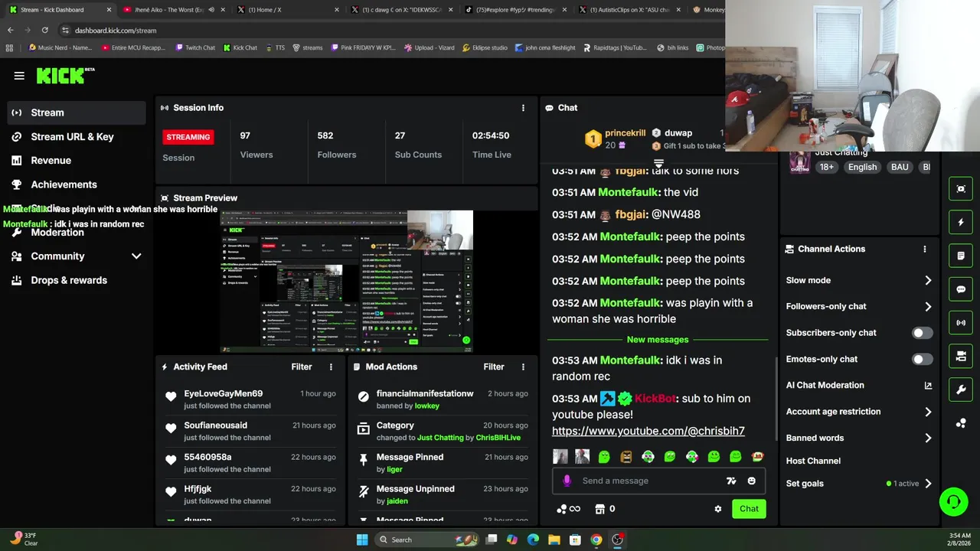Open the Windows Start menu
Screen dimensions: 980x551
pos(362,540)
